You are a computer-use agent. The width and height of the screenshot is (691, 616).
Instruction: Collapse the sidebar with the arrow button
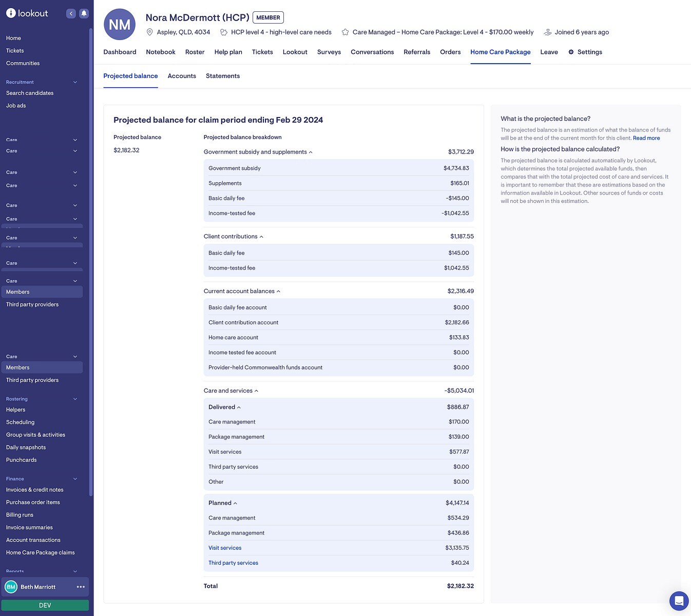point(71,14)
